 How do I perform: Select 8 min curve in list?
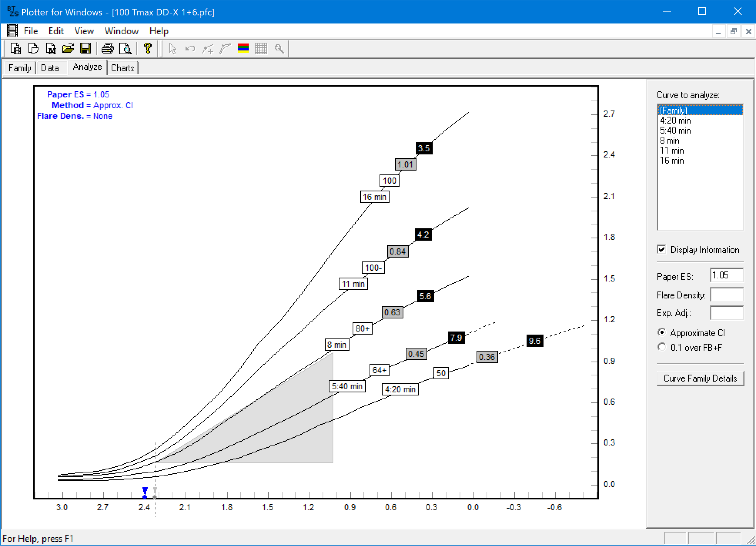670,141
